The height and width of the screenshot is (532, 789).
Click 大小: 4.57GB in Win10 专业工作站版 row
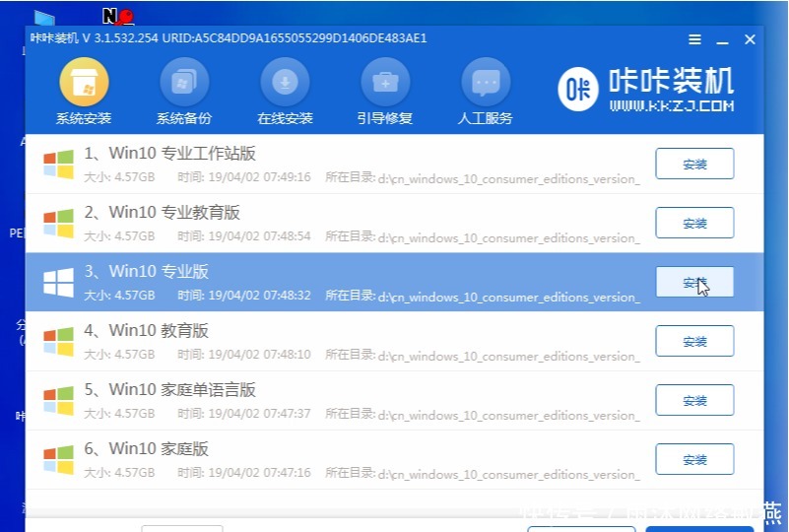pos(119,177)
